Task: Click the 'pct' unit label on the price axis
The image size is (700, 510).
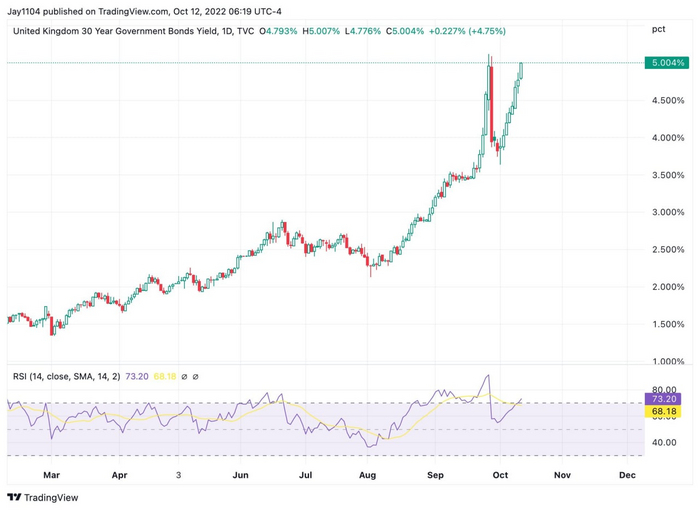Action: [658, 29]
